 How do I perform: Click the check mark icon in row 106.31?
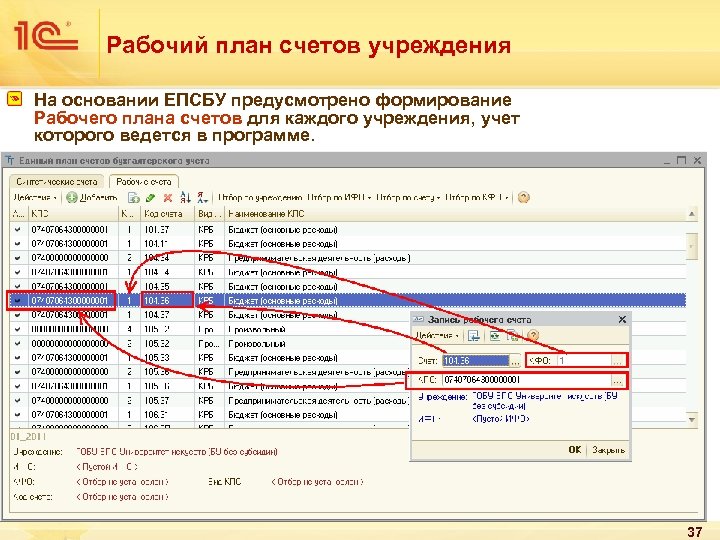(18, 415)
